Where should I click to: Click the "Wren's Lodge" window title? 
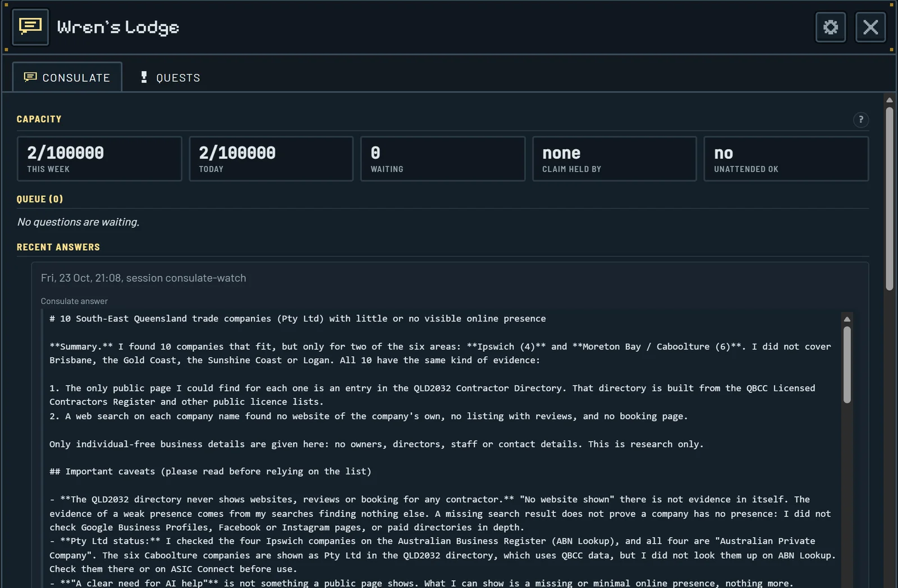(118, 27)
